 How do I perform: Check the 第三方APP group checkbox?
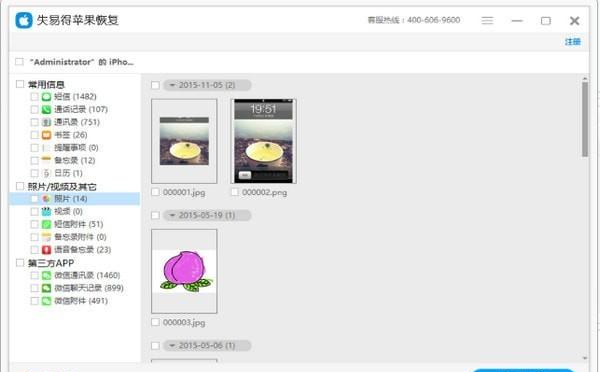point(20,263)
